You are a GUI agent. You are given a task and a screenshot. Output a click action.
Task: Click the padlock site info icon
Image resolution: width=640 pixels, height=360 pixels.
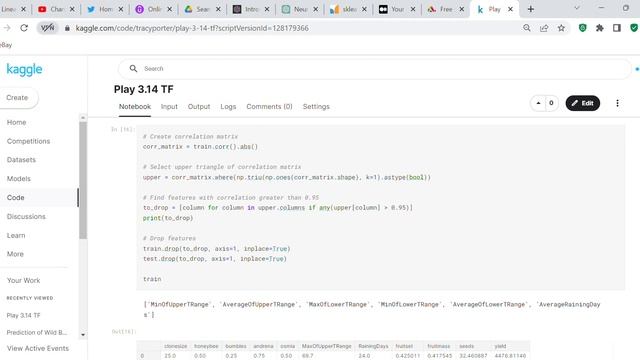[x=67, y=28]
